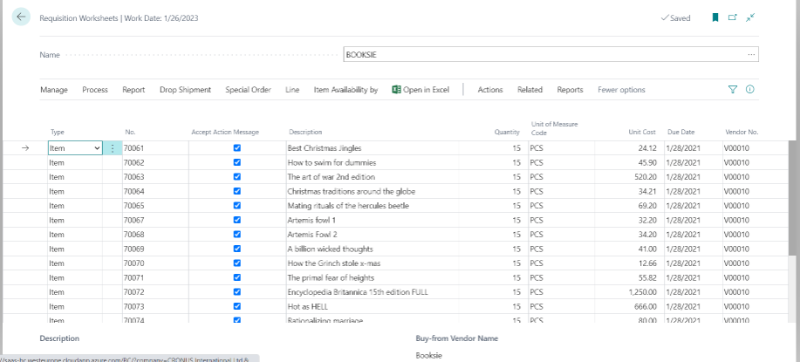The image size is (800, 362).
Task: Sort by the No. column header
Action: pos(130,132)
